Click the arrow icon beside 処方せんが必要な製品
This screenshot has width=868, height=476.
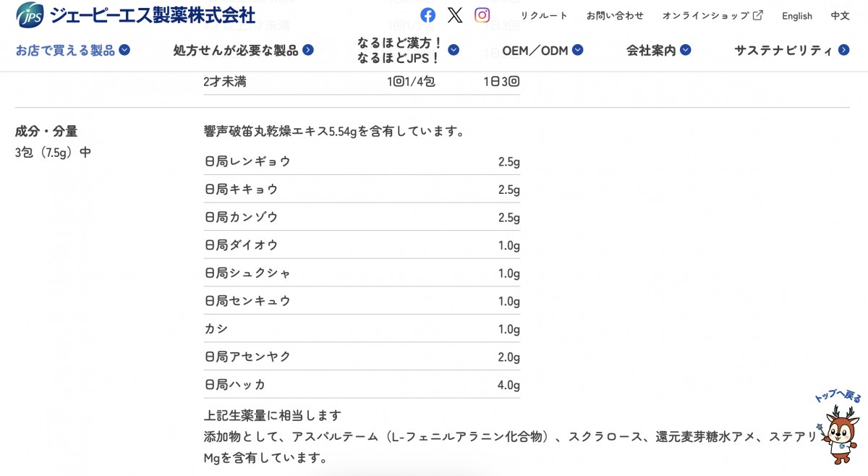[x=307, y=51]
